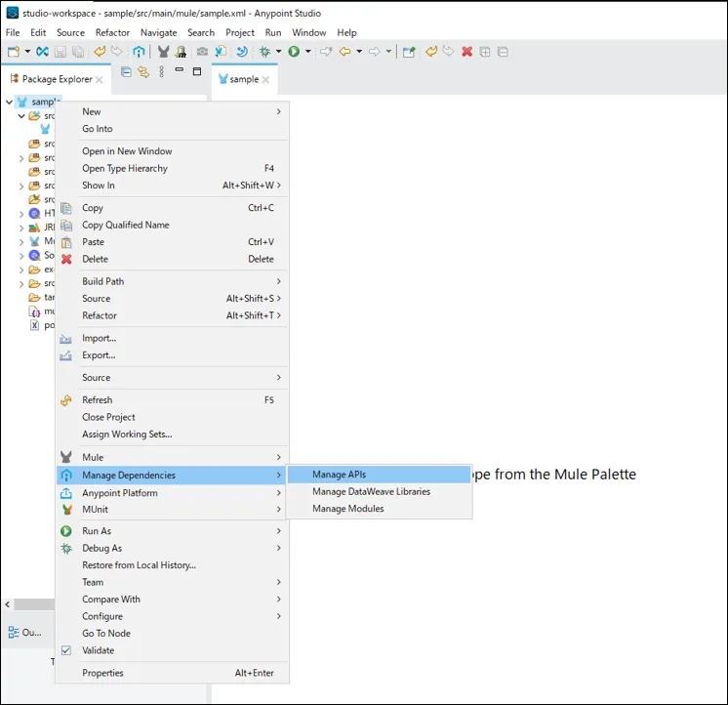Click the Package Explorer horizontal scroll left arrow
The image size is (728, 705).
(8, 604)
